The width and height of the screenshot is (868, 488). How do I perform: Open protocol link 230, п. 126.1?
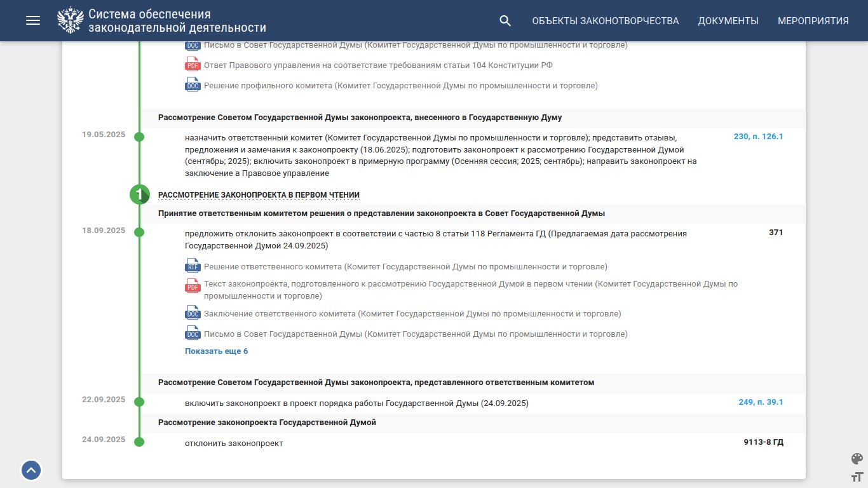coord(758,137)
